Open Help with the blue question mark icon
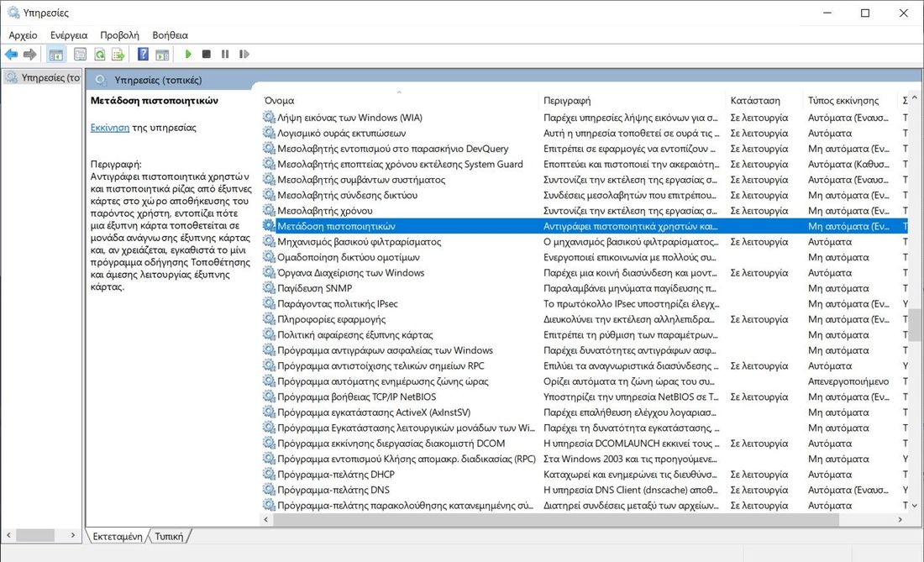This screenshot has width=924, height=562. (x=143, y=55)
